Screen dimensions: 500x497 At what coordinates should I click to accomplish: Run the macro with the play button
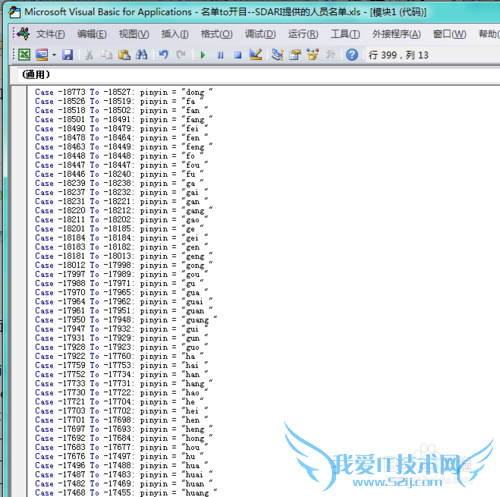203,55
